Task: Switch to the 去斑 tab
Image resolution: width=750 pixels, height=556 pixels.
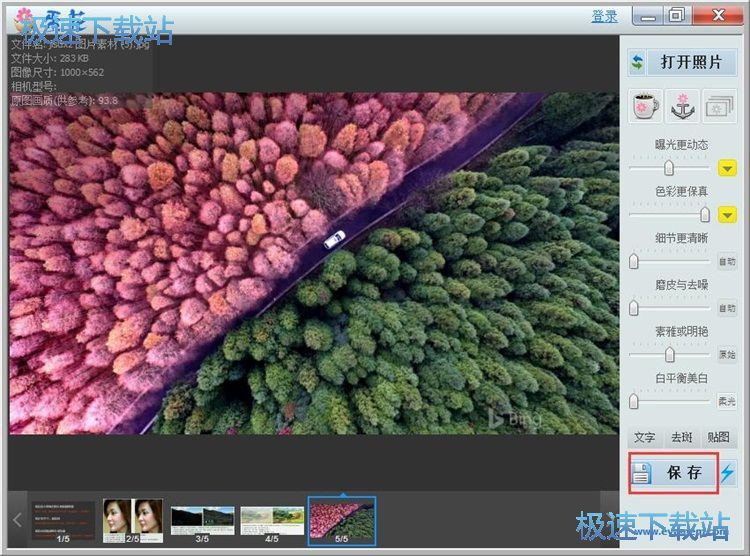Action: (682, 437)
